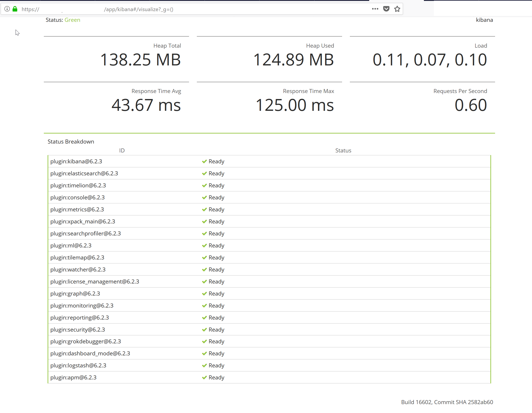Click the URL address bar field

(x=195, y=9)
